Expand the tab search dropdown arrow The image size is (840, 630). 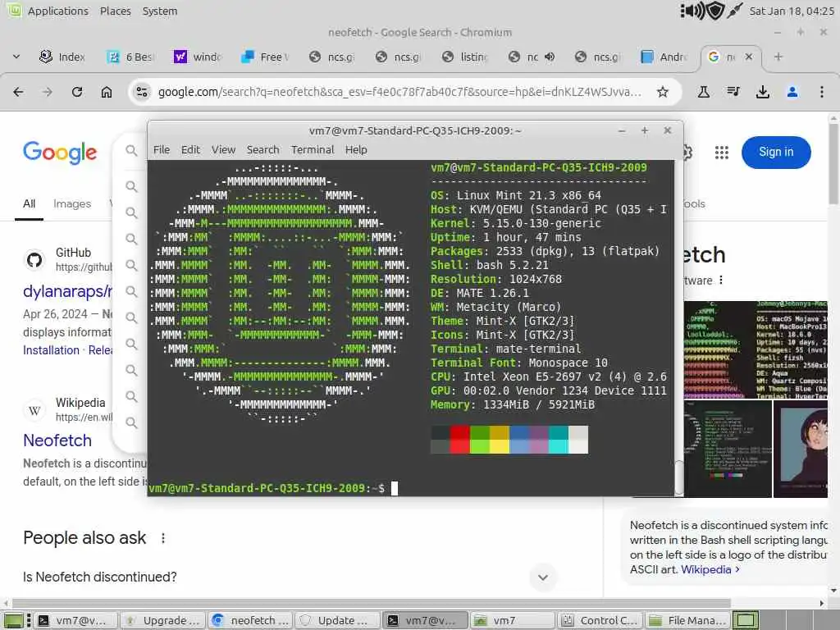click(16, 57)
